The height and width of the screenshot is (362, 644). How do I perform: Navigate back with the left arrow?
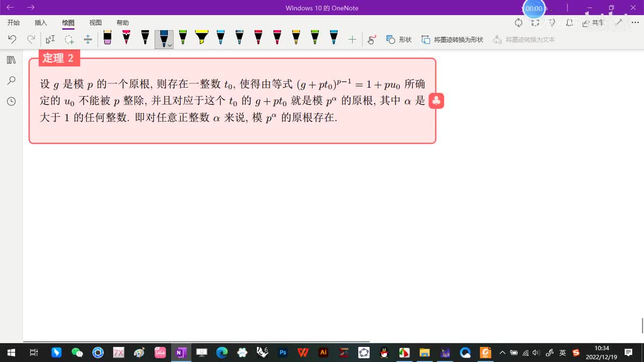tap(10, 8)
